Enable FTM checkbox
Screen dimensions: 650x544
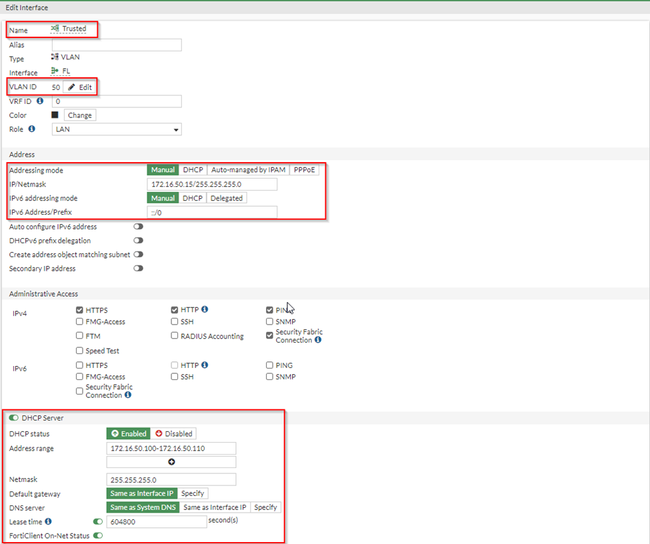click(x=80, y=335)
